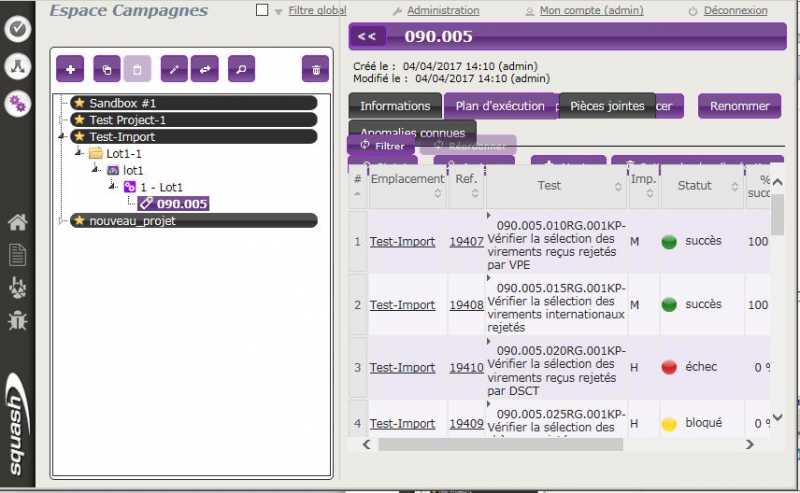Screen dimensions: 800x493
Task: Click the rename pencil icon in tree toolbar
Action: [x=174, y=68]
